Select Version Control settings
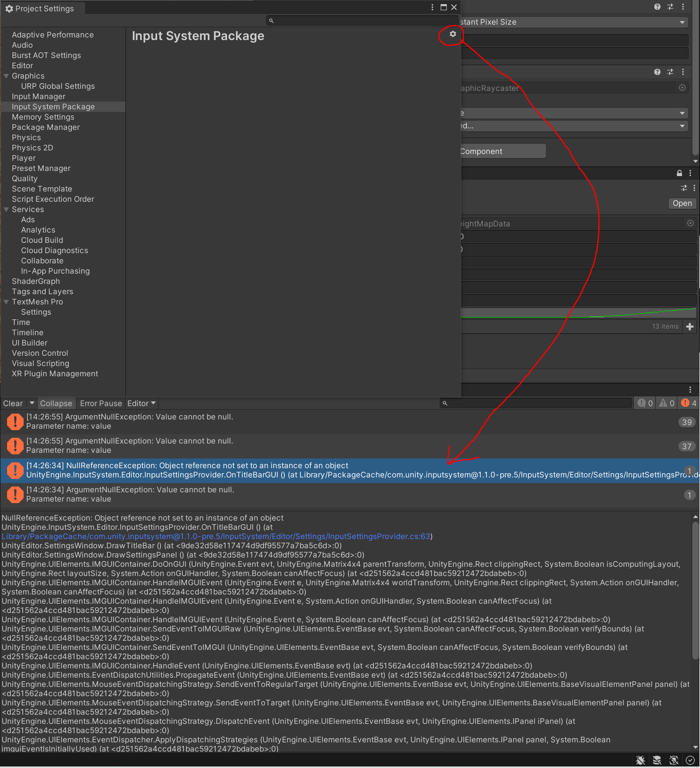700x768 pixels. click(40, 353)
